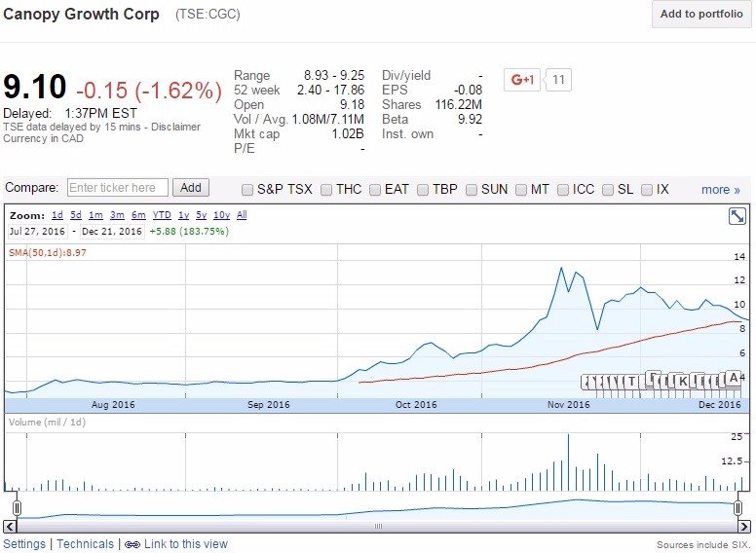Check the S&P TSX compare box

[246, 190]
